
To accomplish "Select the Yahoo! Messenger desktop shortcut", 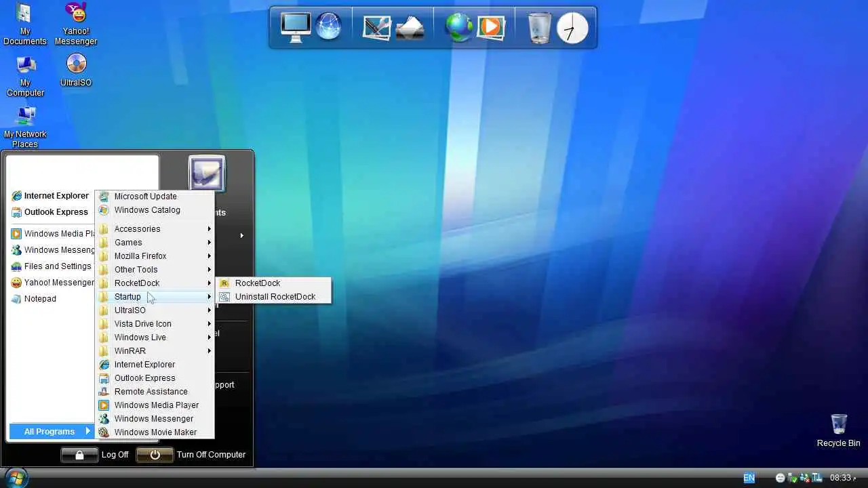I will (76, 24).
